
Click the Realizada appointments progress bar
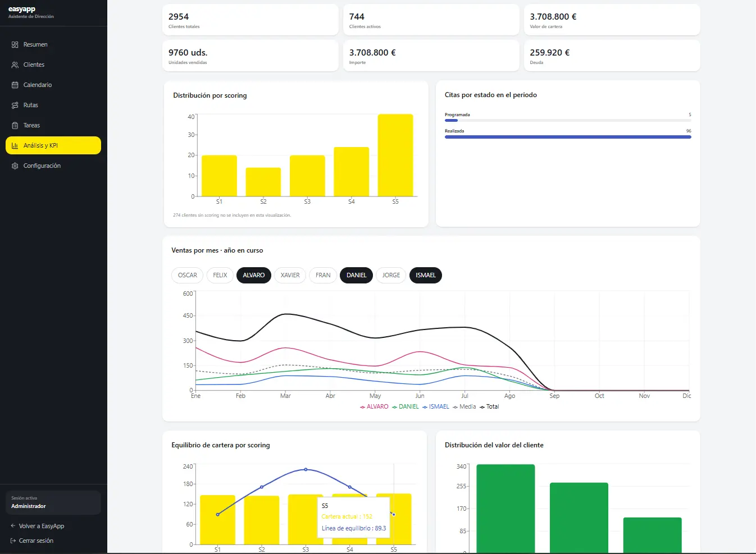coord(568,136)
